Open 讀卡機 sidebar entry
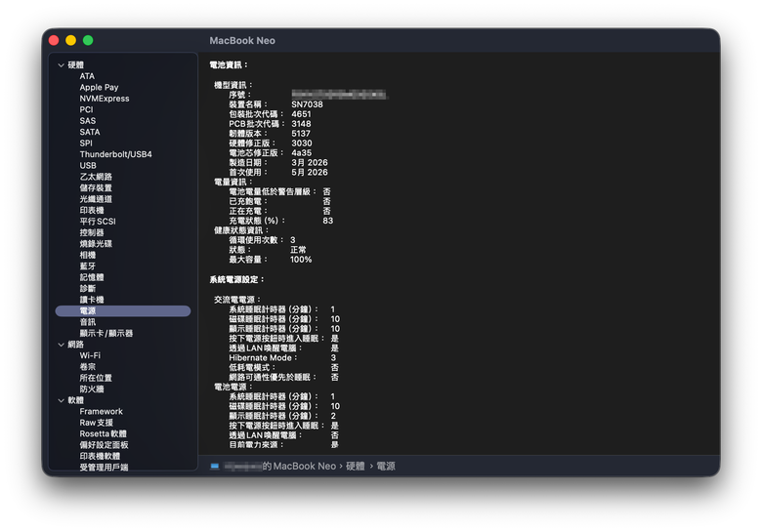 coord(92,300)
